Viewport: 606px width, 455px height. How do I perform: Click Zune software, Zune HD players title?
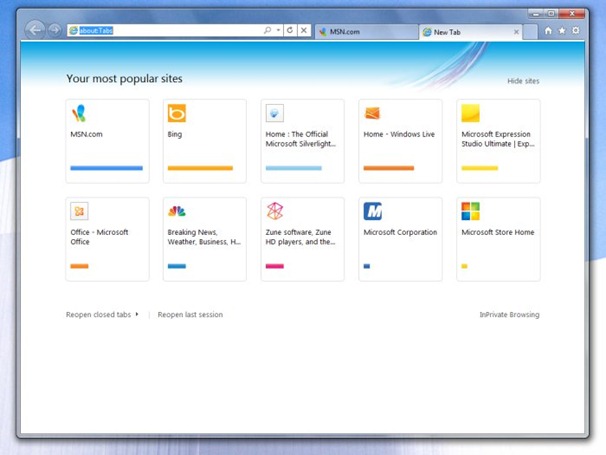click(300, 237)
